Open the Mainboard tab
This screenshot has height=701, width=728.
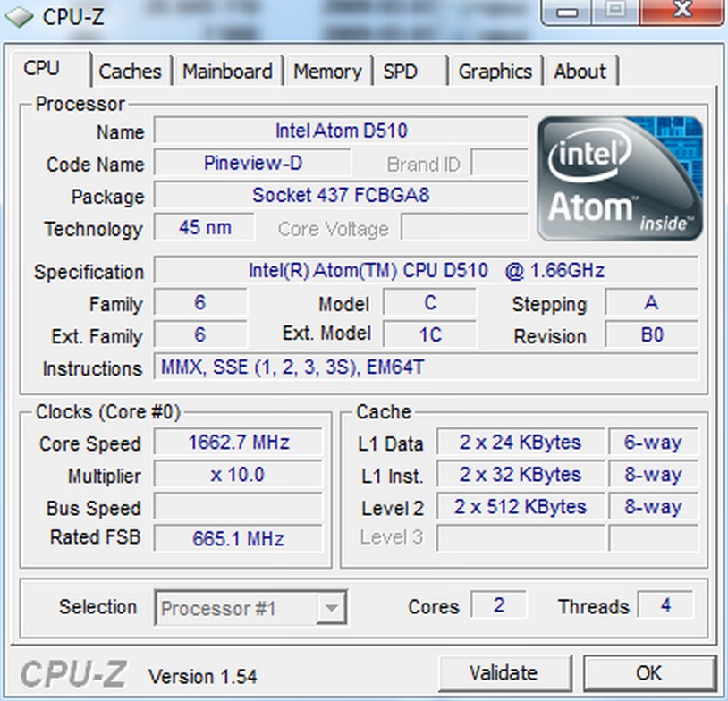[227, 72]
